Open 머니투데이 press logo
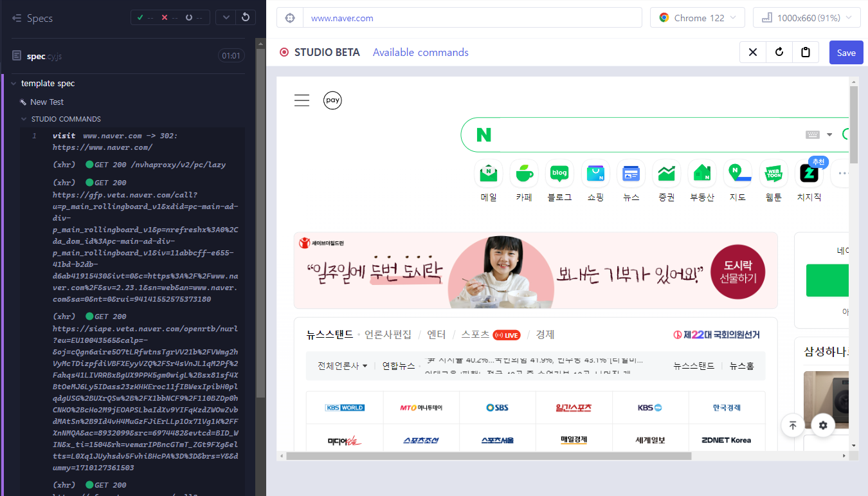Image resolution: width=868 pixels, height=496 pixels. (x=421, y=407)
